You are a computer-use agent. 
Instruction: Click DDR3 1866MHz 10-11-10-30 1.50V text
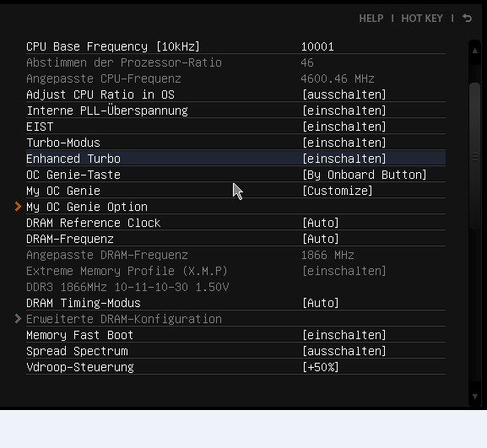(x=127, y=287)
